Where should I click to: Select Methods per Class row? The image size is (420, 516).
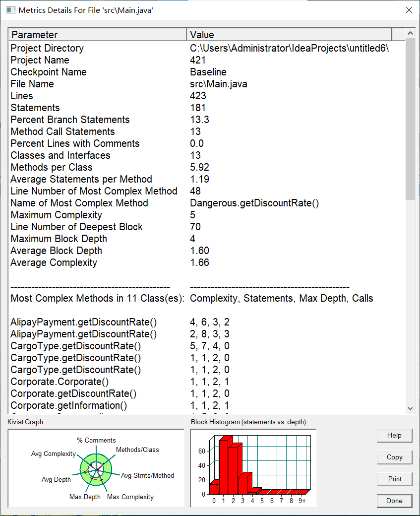click(x=207, y=167)
